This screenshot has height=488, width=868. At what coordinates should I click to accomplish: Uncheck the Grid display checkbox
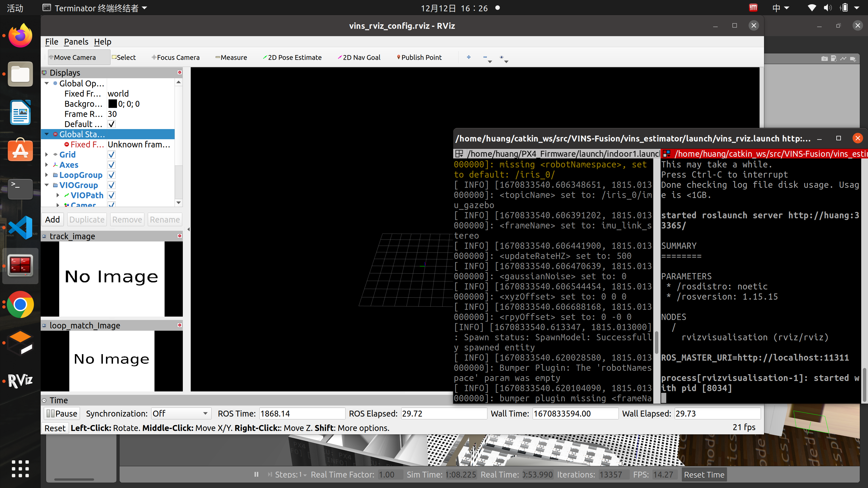click(112, 154)
